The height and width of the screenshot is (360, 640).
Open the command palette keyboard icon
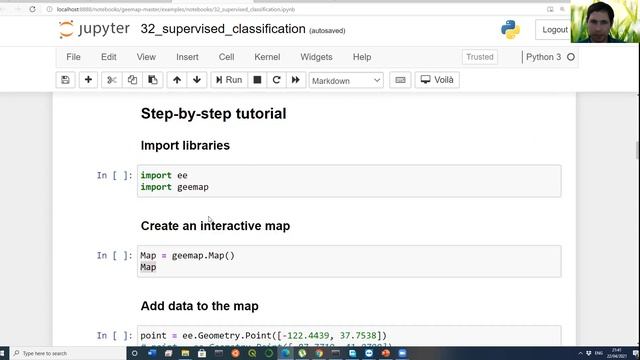pyautogui.click(x=400, y=80)
